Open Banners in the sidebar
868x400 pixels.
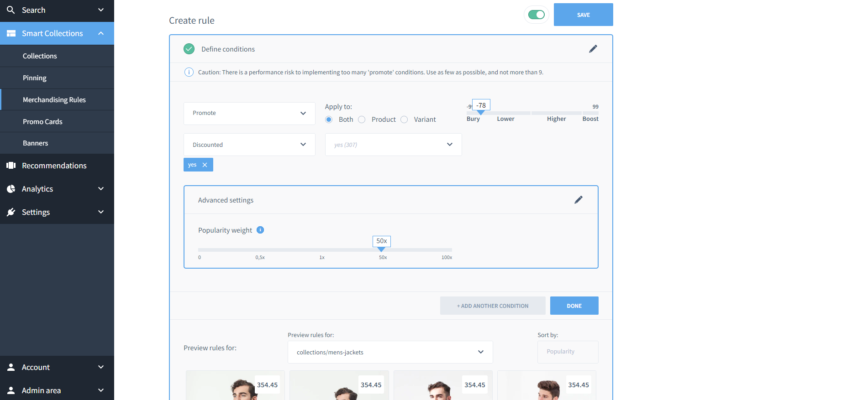click(x=57, y=143)
